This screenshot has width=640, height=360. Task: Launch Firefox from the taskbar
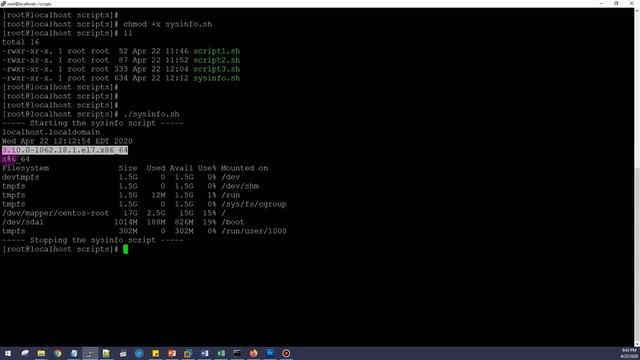pyautogui.click(x=253, y=353)
